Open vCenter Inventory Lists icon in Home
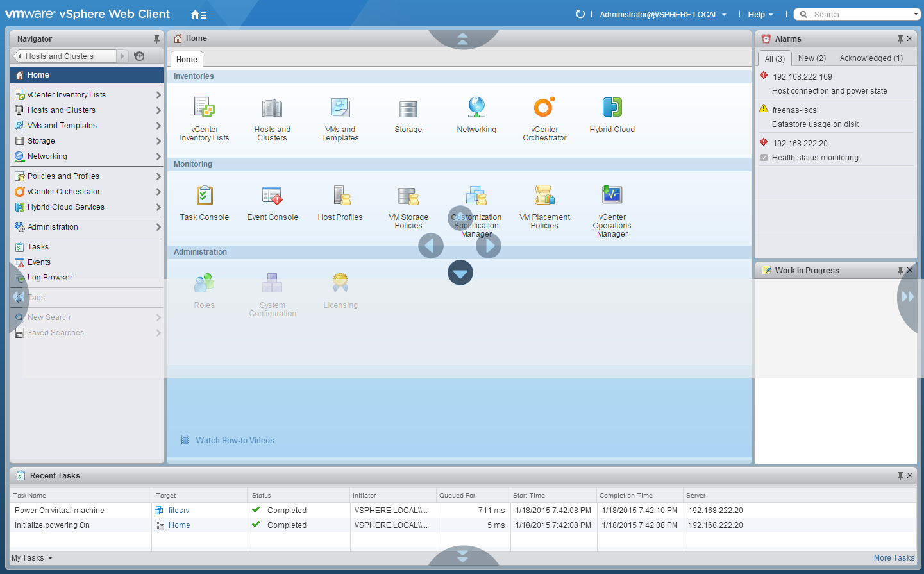Image resolution: width=924 pixels, height=574 pixels. 205,108
